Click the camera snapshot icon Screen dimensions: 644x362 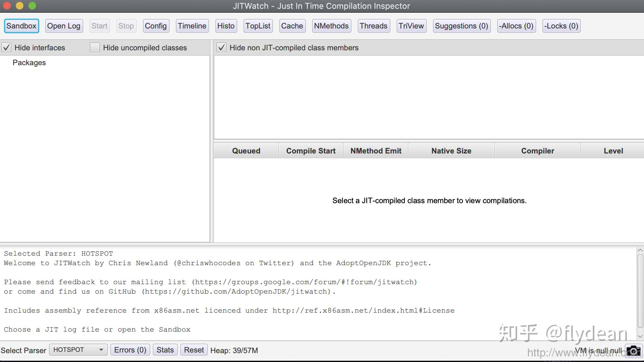[x=634, y=351]
